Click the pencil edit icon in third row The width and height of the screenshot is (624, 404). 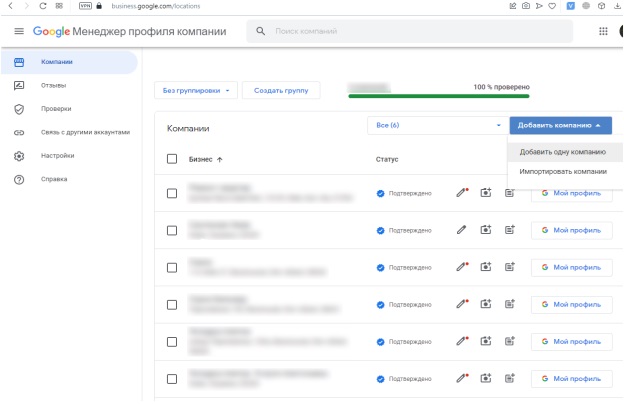pos(462,267)
